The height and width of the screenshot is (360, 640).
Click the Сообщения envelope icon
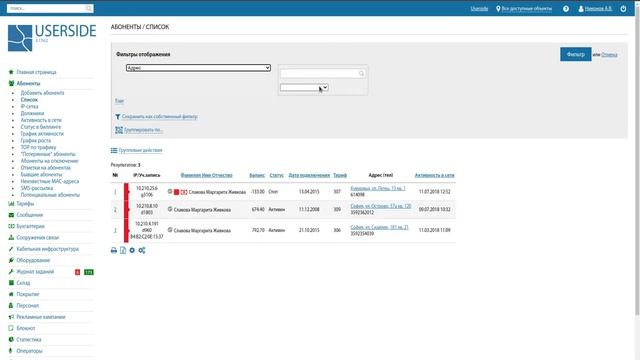point(11,215)
